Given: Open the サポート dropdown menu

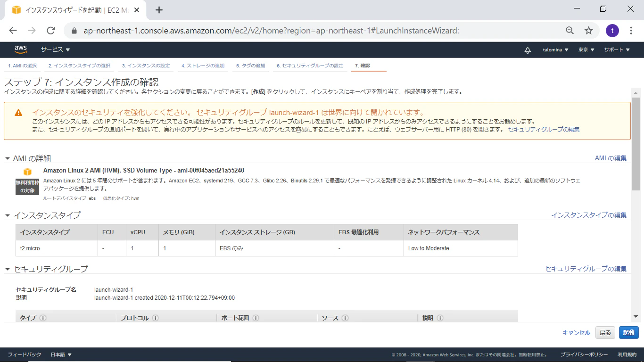Looking at the screenshot, I should tap(617, 50).
